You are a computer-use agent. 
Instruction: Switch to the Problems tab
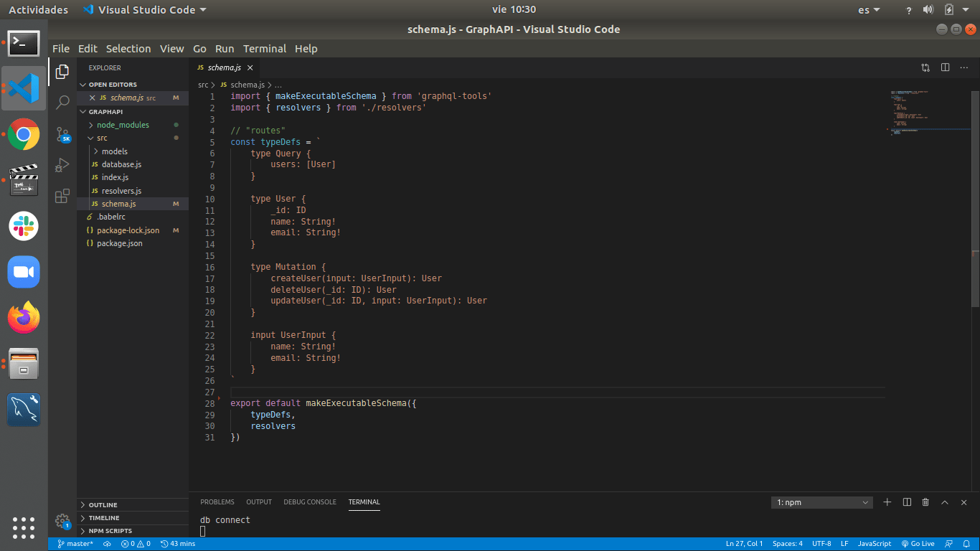pyautogui.click(x=217, y=502)
